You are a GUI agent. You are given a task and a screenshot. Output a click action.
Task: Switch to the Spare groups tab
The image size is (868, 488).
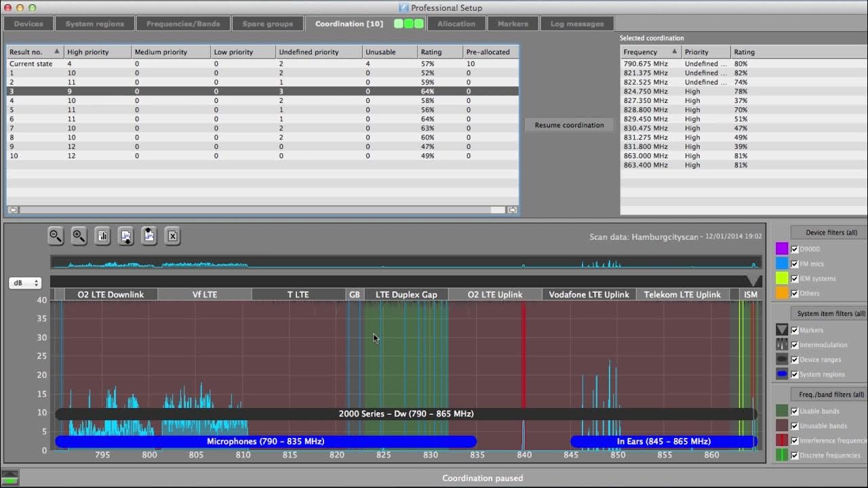[x=268, y=24]
